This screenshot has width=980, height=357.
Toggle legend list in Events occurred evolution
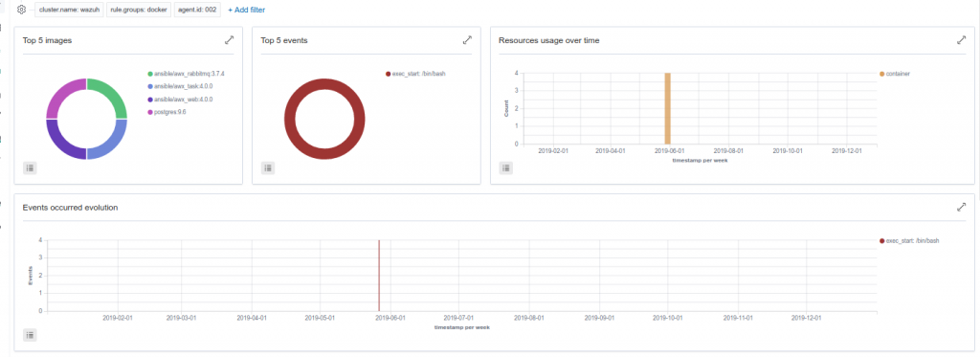(x=30, y=335)
